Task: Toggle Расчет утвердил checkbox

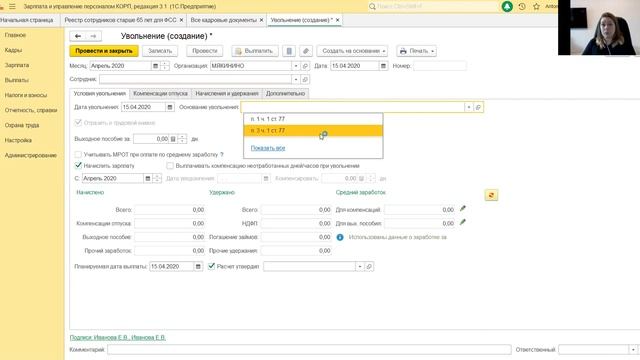Action: 211,266
